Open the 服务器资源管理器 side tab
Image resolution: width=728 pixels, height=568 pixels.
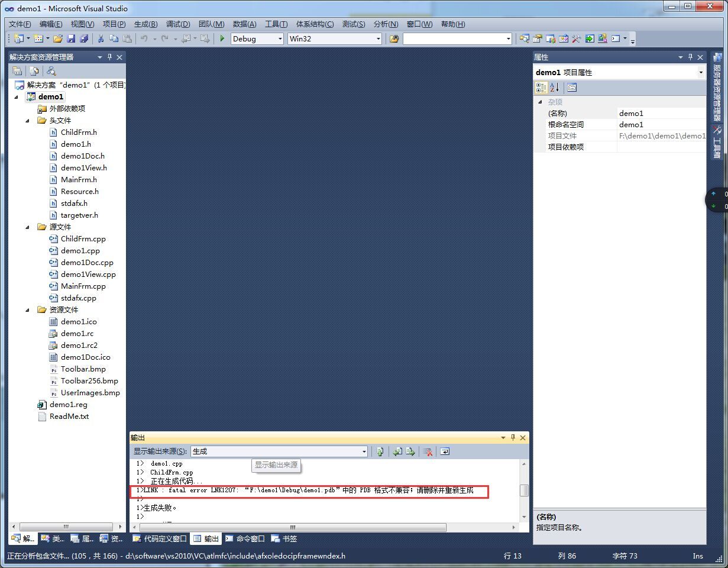717,88
